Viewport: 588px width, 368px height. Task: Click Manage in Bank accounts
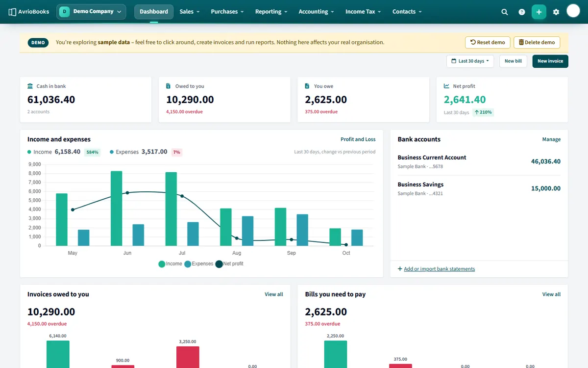coord(551,139)
